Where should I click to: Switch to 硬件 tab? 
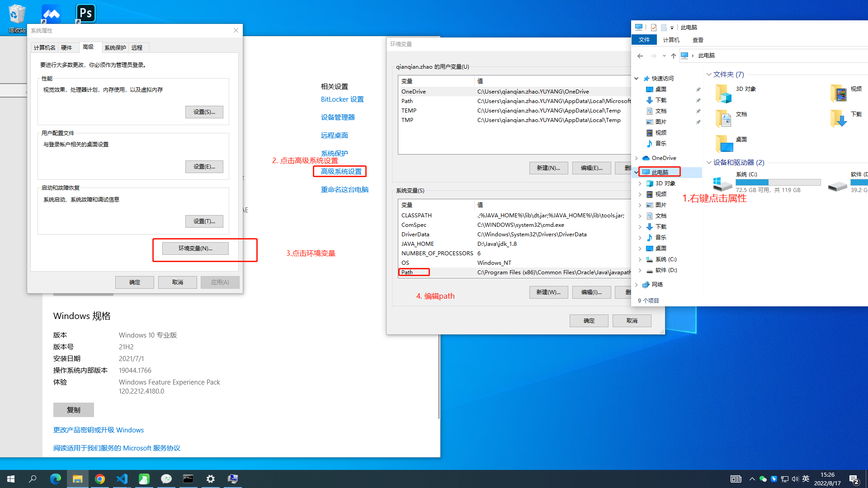[66, 47]
